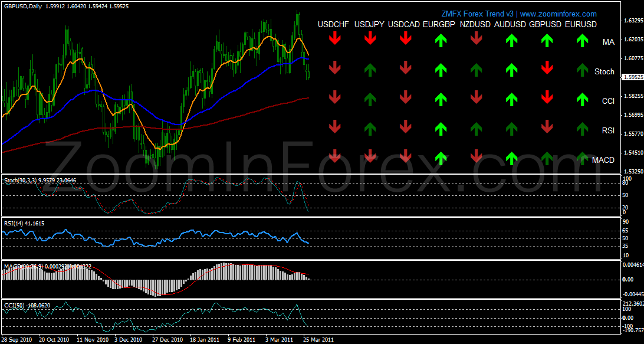Click the CCI(50) -108.0620 indicator label
The height and width of the screenshot is (344, 644).
pos(27,306)
